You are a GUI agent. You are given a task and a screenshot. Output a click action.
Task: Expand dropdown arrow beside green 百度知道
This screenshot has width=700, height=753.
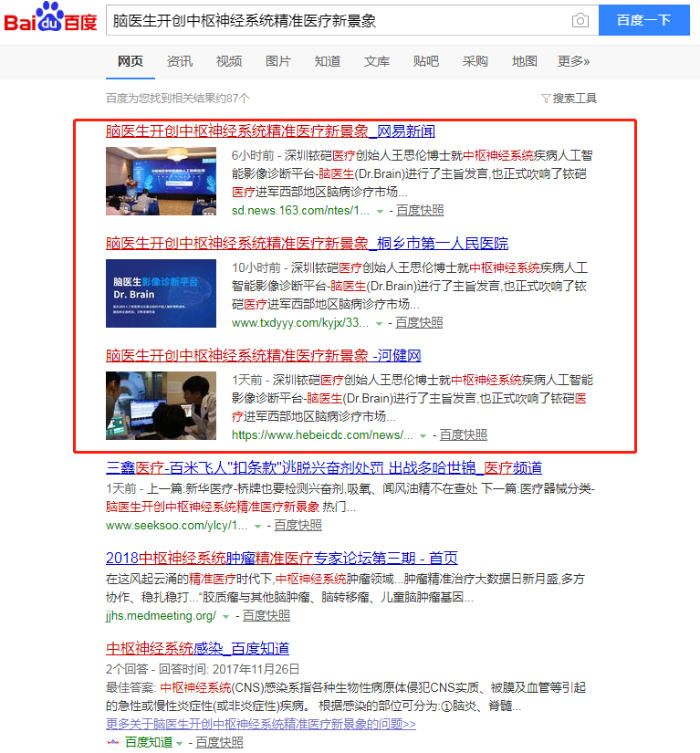point(179,743)
